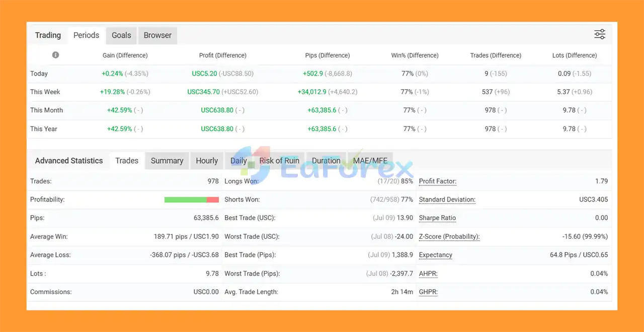Click the Standard Deviation label link
The width and height of the screenshot is (644, 332).
point(447,200)
